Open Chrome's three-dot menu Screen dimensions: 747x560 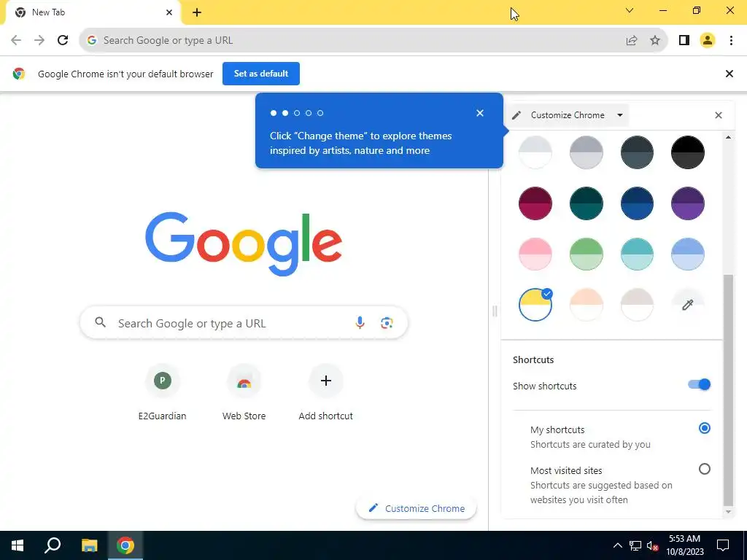pos(731,41)
